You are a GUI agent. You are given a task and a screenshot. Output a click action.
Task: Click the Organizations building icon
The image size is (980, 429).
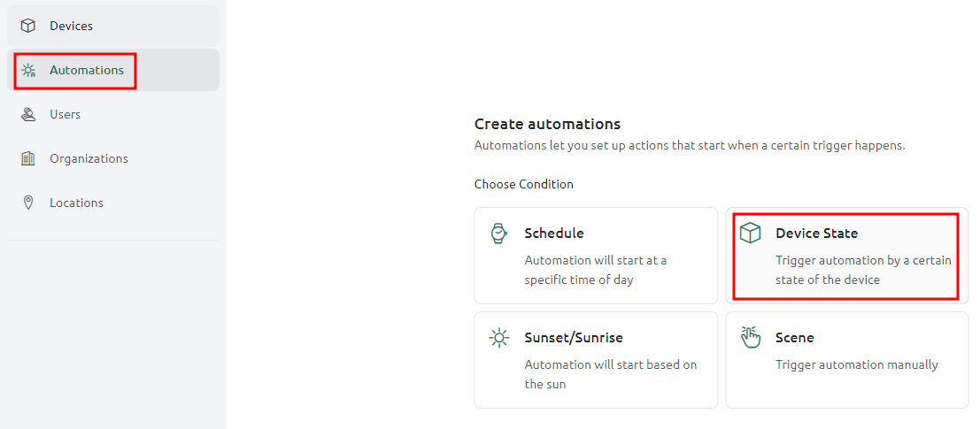[x=28, y=158]
